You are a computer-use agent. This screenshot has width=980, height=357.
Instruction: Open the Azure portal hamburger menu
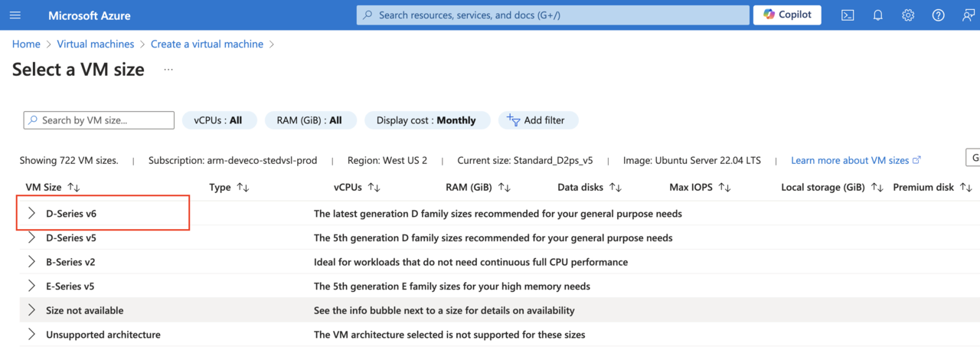[15, 15]
